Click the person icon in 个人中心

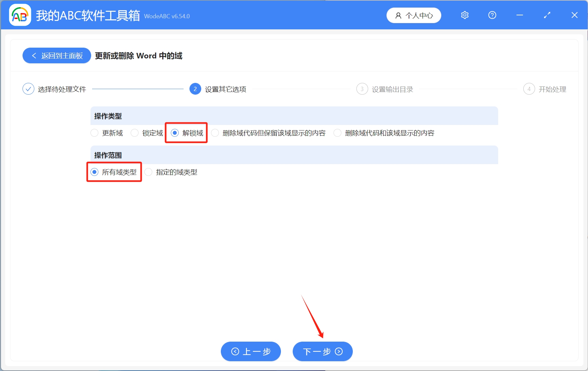click(x=398, y=15)
